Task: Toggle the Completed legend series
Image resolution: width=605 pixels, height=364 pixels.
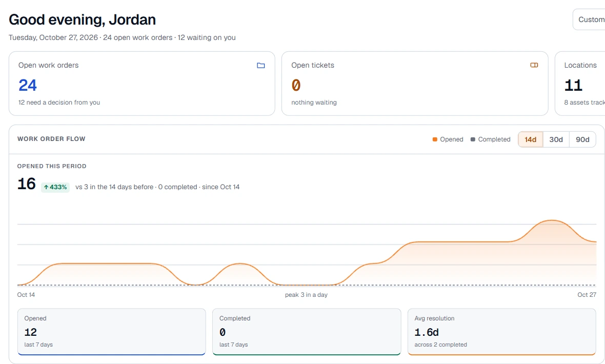Action: coord(490,139)
